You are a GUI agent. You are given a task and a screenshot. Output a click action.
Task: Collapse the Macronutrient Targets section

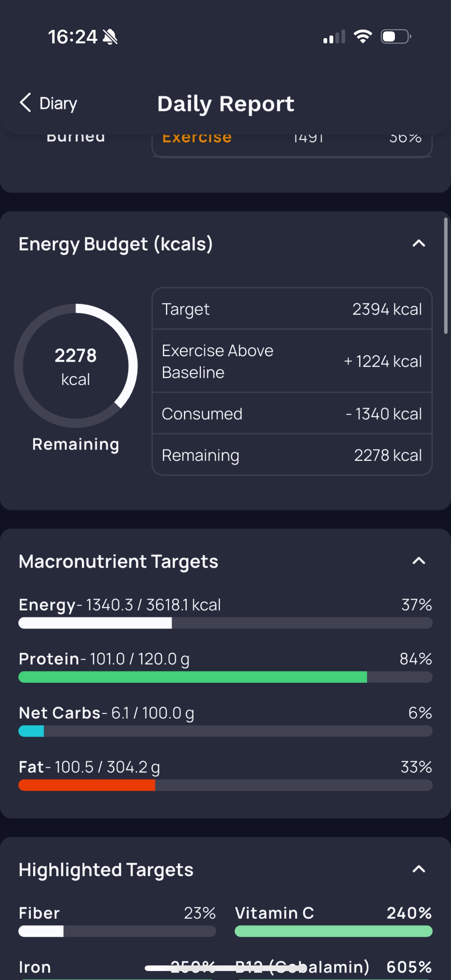[418, 561]
